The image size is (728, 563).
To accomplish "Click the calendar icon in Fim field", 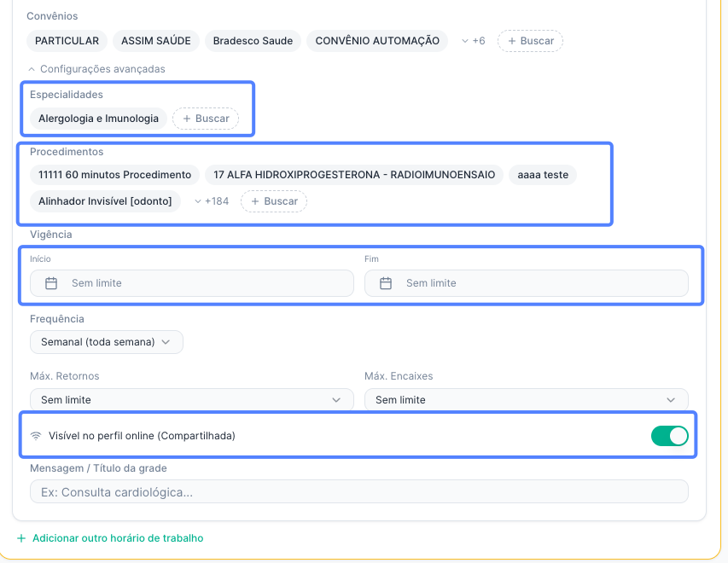I will point(386,283).
